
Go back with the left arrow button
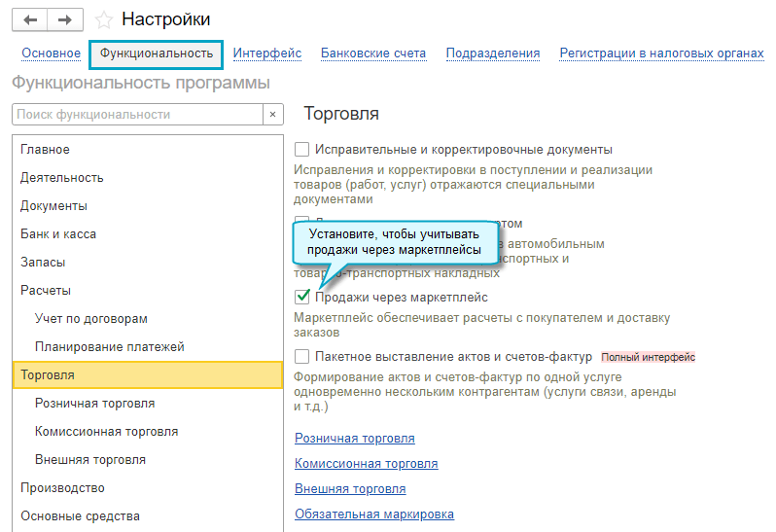30,19
